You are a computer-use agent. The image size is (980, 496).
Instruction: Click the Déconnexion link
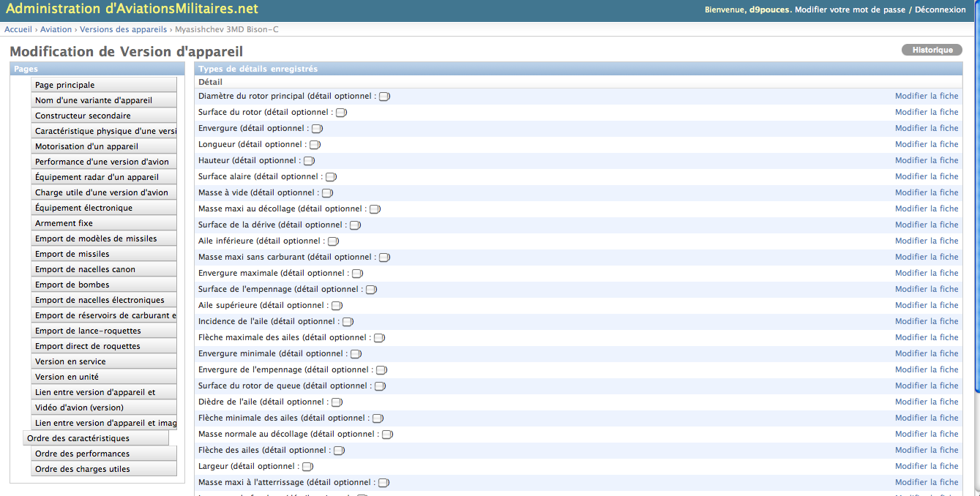pos(940,10)
